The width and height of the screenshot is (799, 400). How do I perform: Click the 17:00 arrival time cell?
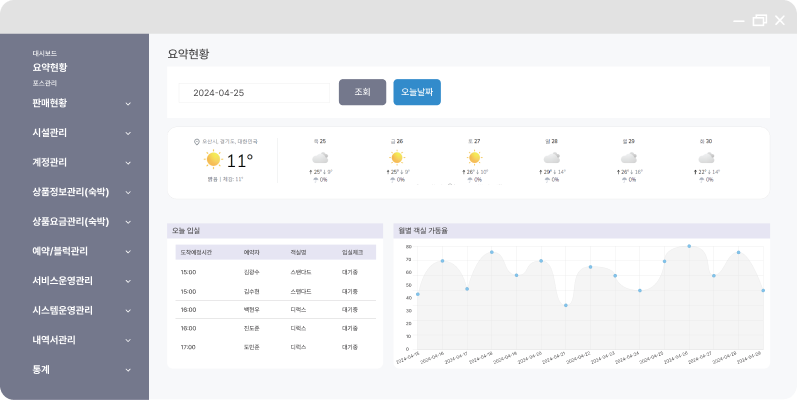[188, 347]
